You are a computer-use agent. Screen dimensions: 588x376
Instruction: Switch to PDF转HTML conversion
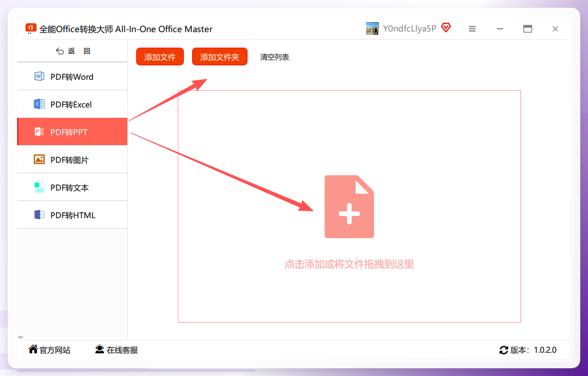(73, 215)
